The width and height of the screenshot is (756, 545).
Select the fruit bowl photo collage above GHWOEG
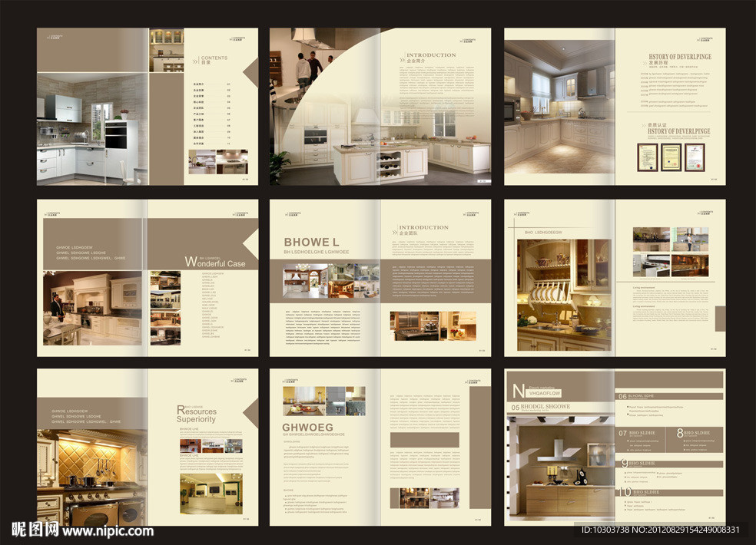[324, 401]
